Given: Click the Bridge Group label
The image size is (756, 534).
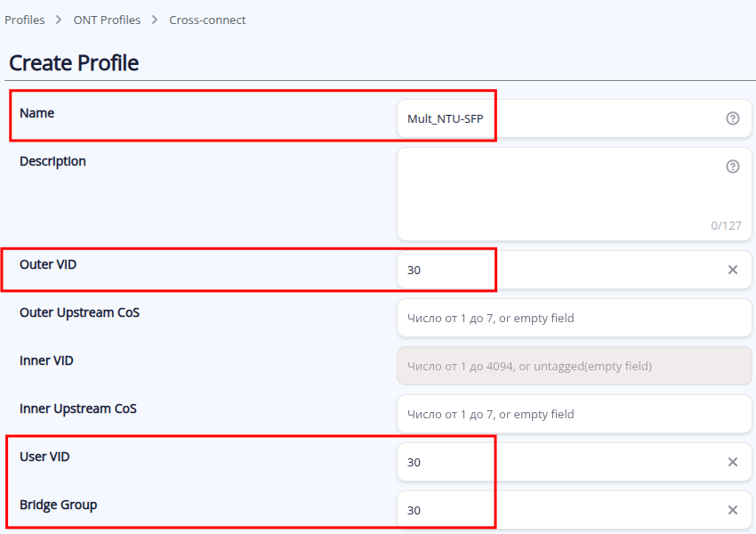Looking at the screenshot, I should 59,505.
